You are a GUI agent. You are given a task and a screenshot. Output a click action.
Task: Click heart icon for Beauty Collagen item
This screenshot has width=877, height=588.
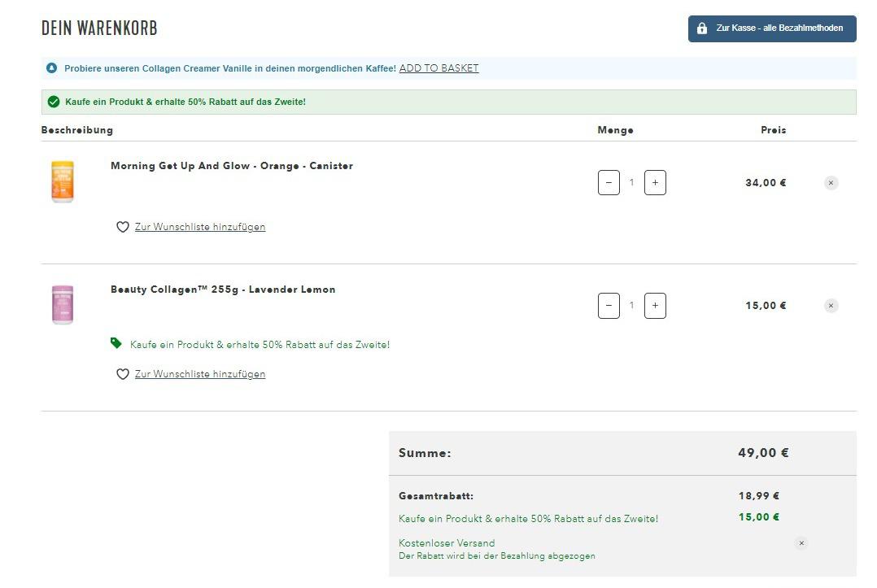[x=123, y=374]
